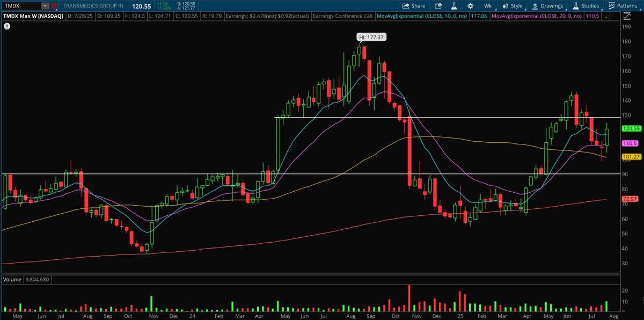Click the alert icon next to Share

(x=438, y=6)
